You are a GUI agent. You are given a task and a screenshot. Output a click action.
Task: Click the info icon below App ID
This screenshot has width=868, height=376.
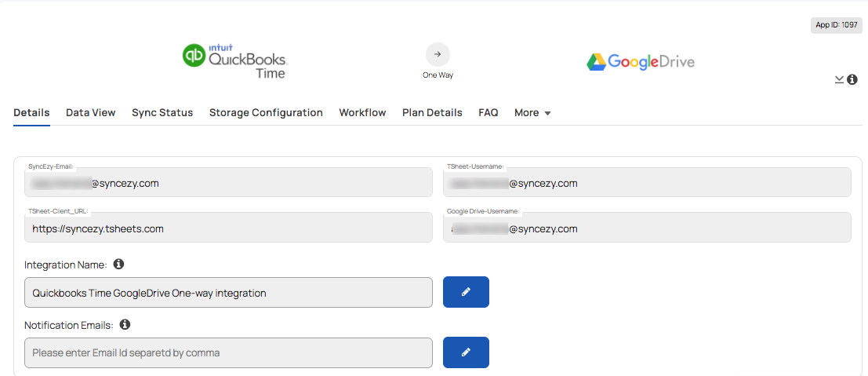pyautogui.click(x=852, y=80)
